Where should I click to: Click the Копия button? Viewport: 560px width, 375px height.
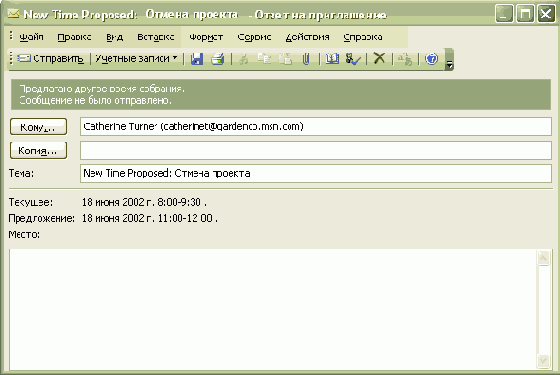[38, 150]
